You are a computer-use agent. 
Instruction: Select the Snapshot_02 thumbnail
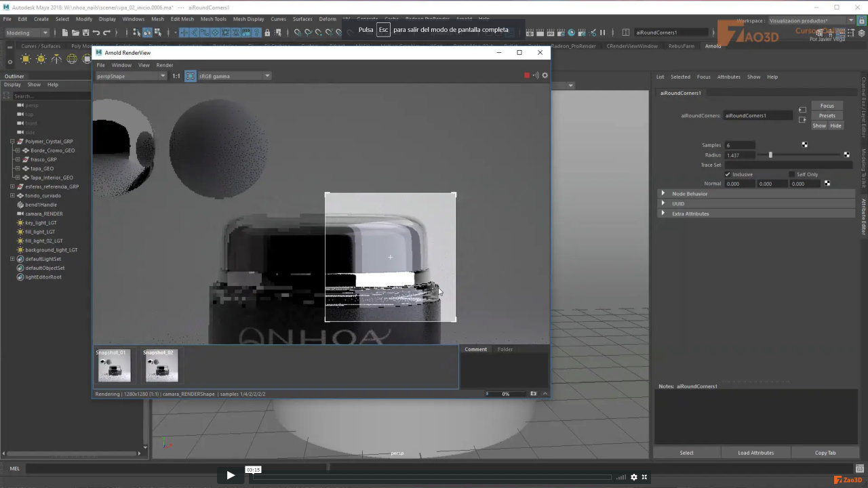tap(161, 366)
